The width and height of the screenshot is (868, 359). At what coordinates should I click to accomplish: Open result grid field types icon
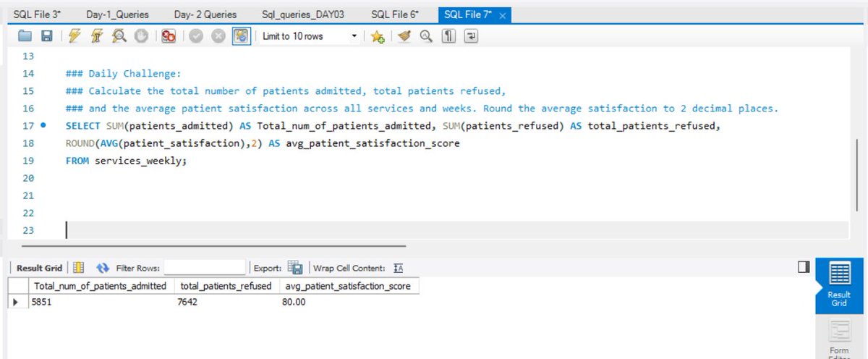pyautogui.click(x=79, y=268)
